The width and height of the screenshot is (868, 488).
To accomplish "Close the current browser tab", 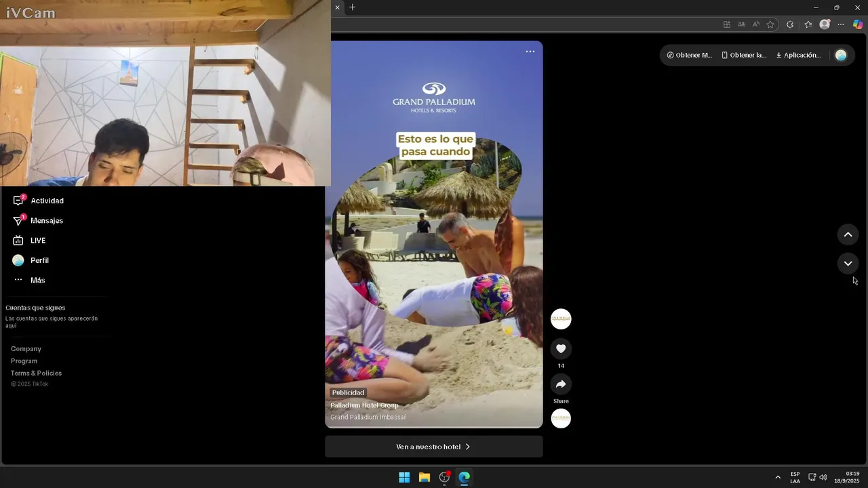I will [x=338, y=7].
